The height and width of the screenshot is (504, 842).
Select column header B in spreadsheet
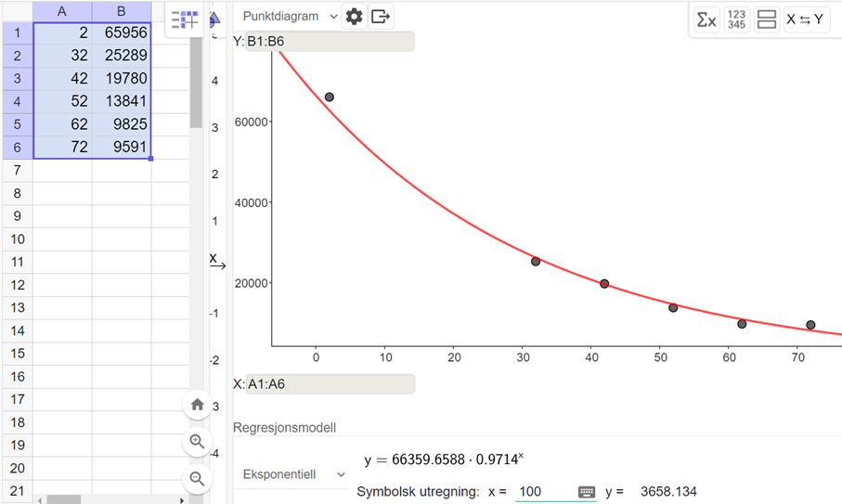pyautogui.click(x=122, y=11)
